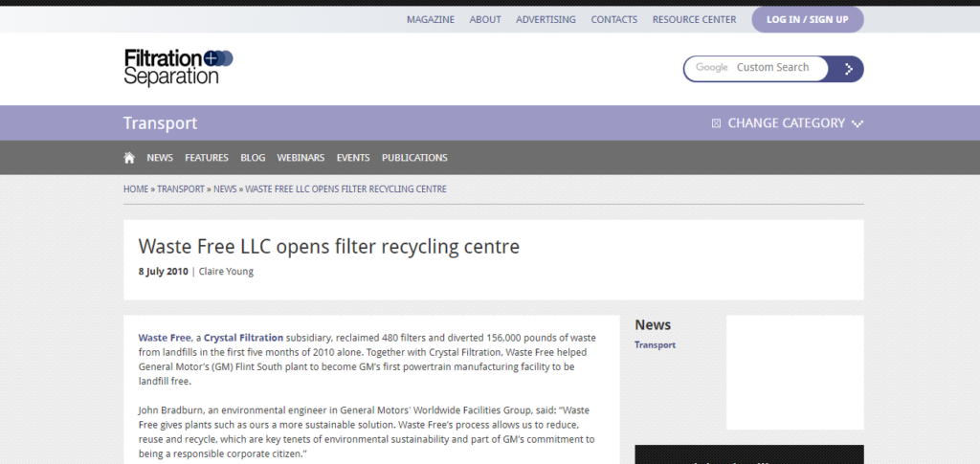Visit the Resource Center link
The width and height of the screenshot is (980, 464).
pyautogui.click(x=694, y=19)
